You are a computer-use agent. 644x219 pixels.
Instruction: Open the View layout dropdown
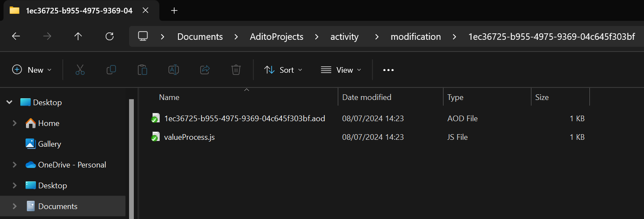click(341, 70)
